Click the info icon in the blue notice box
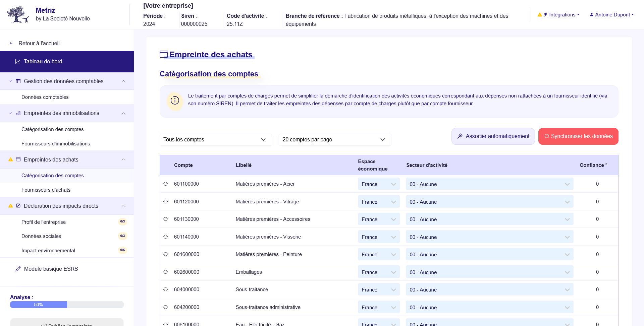644x326 pixels. tap(174, 101)
